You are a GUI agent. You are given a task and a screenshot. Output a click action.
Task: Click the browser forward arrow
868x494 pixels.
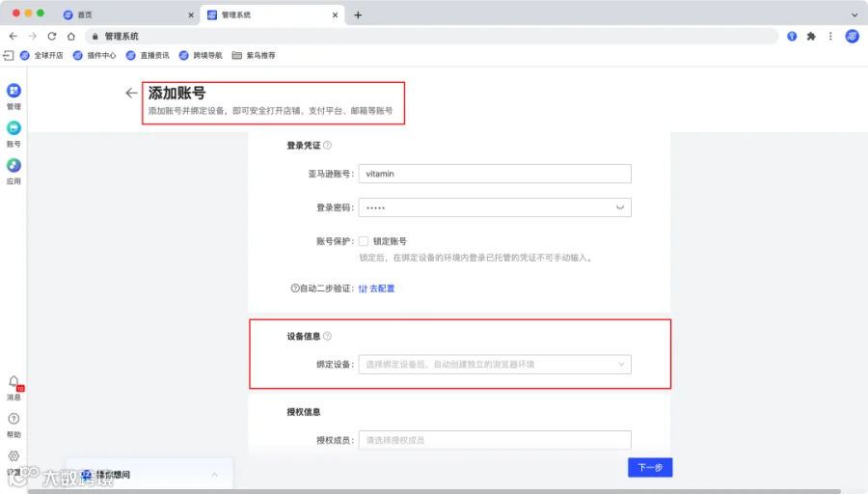click(33, 36)
